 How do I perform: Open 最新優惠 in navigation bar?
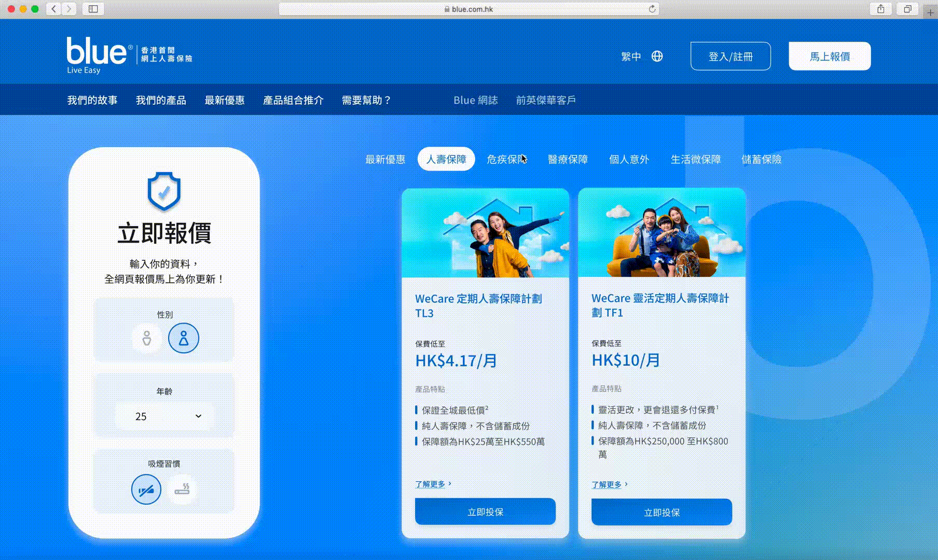coord(225,100)
